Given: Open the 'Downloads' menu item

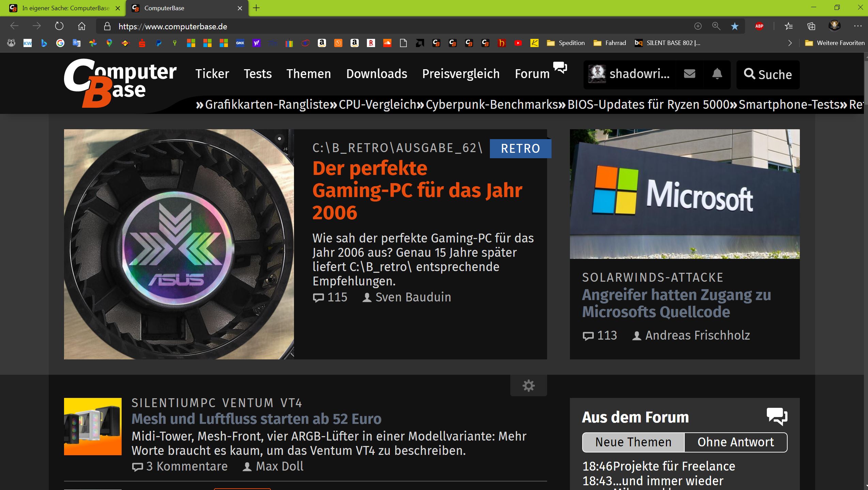Looking at the screenshot, I should tap(377, 74).
